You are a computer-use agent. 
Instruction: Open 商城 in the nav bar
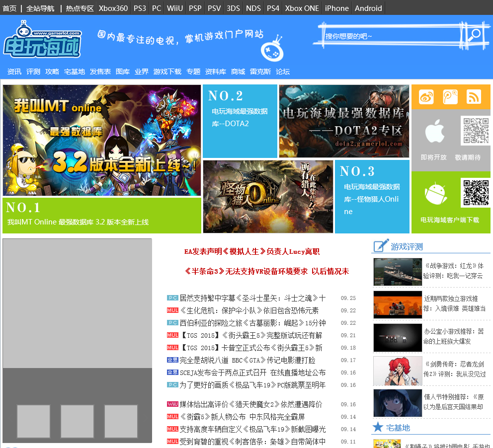(238, 72)
